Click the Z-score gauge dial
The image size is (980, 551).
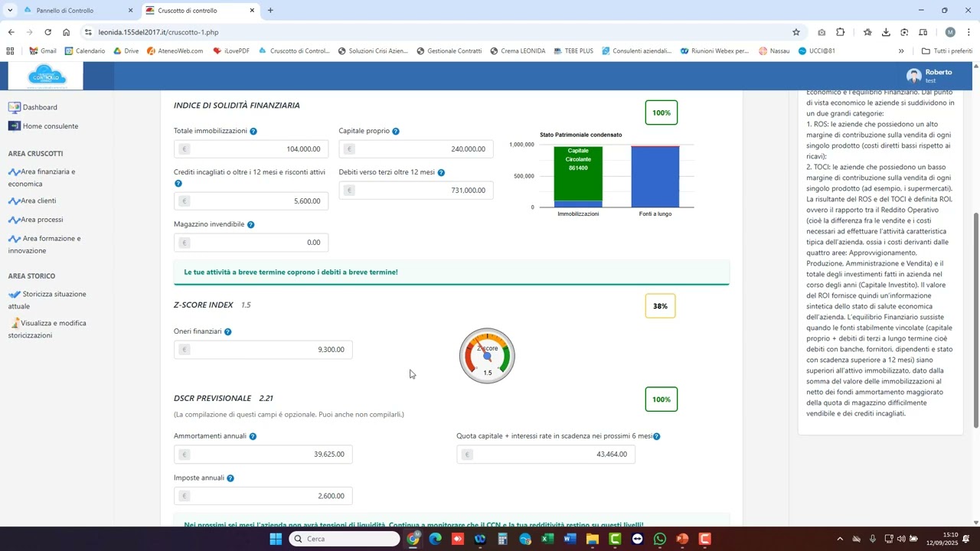[487, 356]
